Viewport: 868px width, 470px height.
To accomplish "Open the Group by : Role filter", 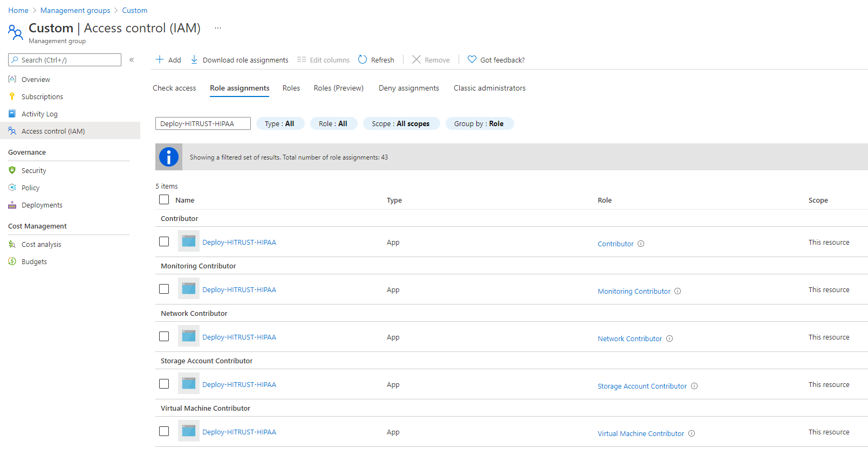I will 480,123.
